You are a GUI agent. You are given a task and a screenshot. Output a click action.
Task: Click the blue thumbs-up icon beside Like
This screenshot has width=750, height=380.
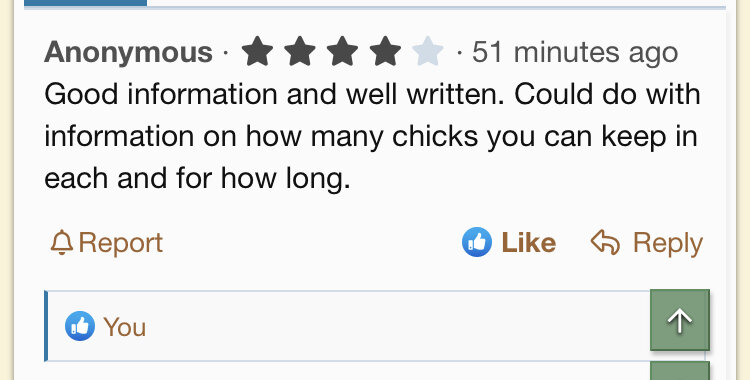(476, 242)
